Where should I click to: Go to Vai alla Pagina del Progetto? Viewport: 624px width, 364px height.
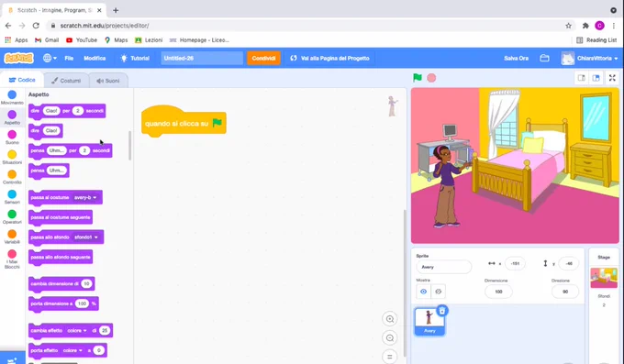[x=330, y=58]
